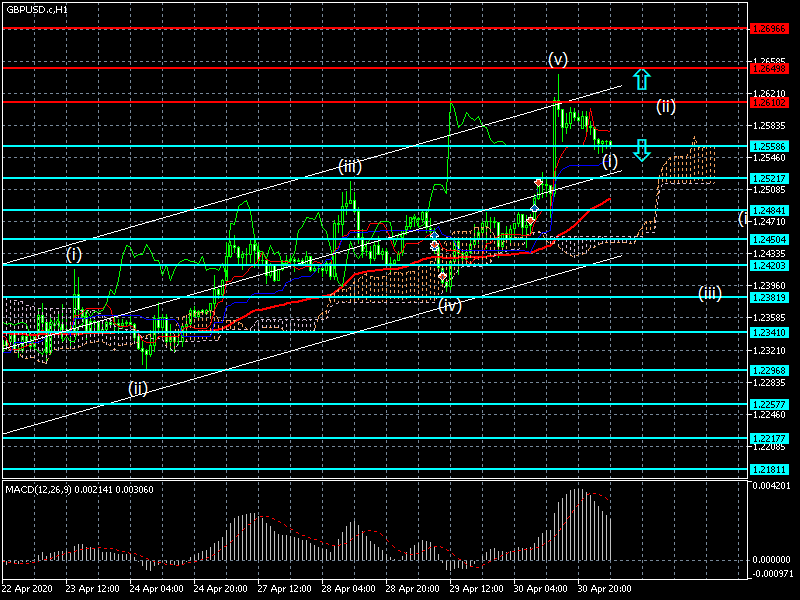Select the (i) label beside the down arrow
Screen dimensions: 800x600
610,162
